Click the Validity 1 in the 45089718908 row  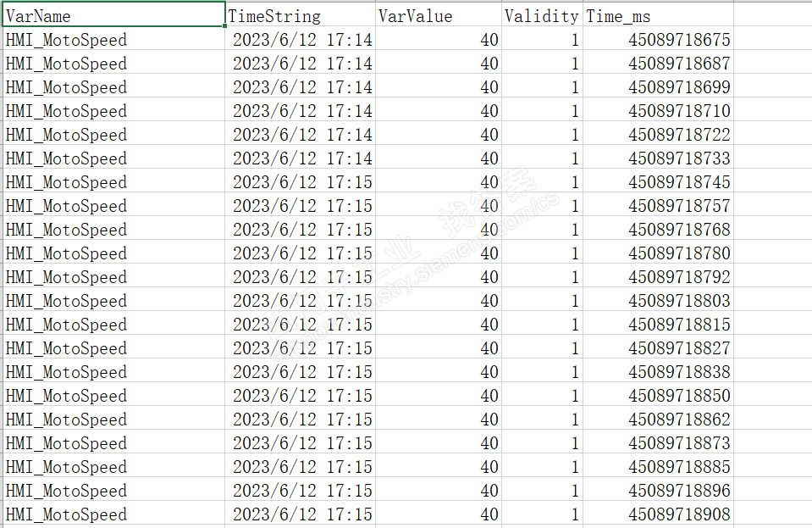click(542, 514)
